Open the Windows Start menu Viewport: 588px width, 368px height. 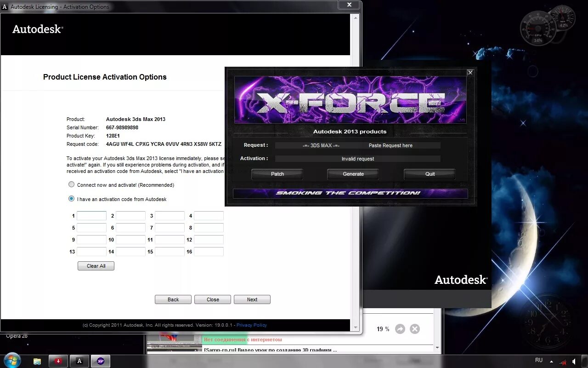[12, 360]
